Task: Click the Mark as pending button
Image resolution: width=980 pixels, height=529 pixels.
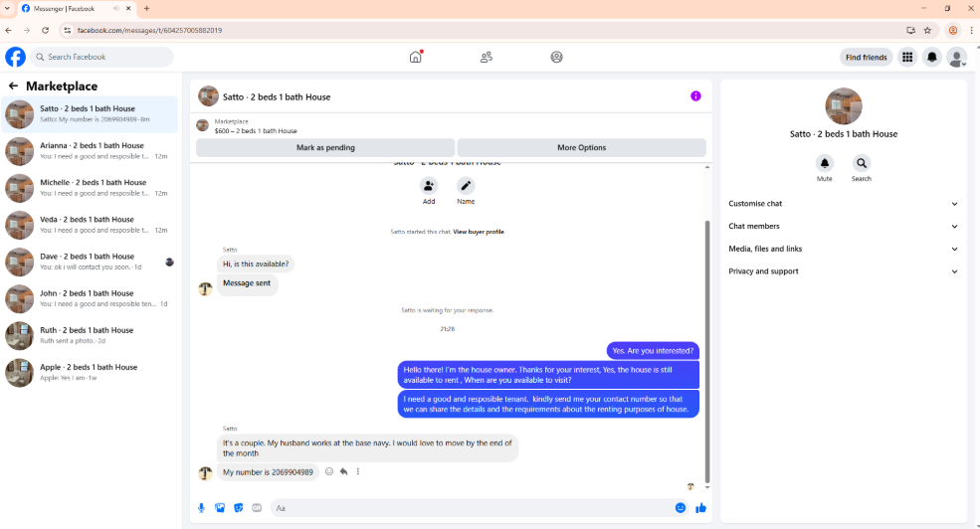Action: point(325,147)
